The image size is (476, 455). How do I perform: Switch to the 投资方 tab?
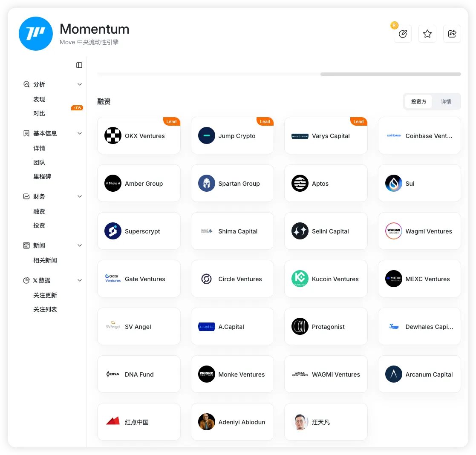tap(418, 102)
